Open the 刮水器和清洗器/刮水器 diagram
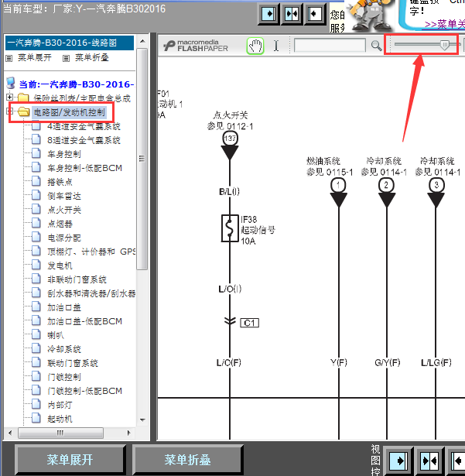Viewport: 465px width, 476px height. click(x=91, y=293)
